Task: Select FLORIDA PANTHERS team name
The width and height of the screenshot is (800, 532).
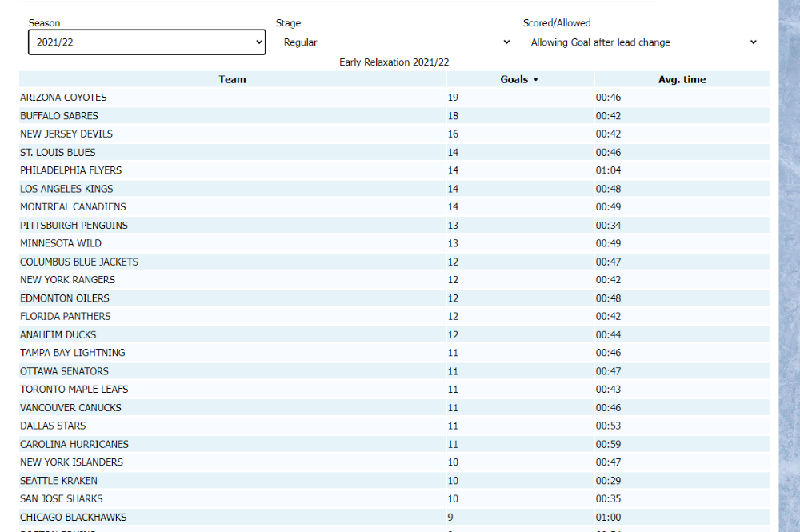Action: (66, 316)
